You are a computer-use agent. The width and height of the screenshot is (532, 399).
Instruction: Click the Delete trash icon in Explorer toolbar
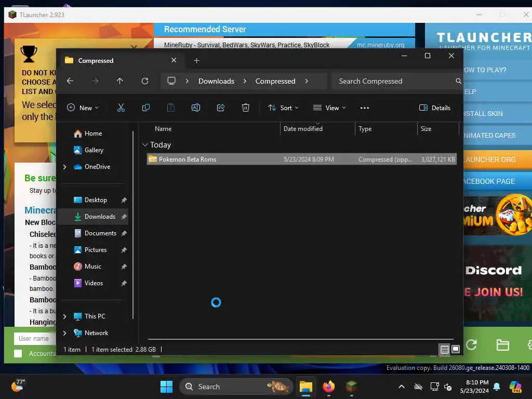[x=246, y=108]
